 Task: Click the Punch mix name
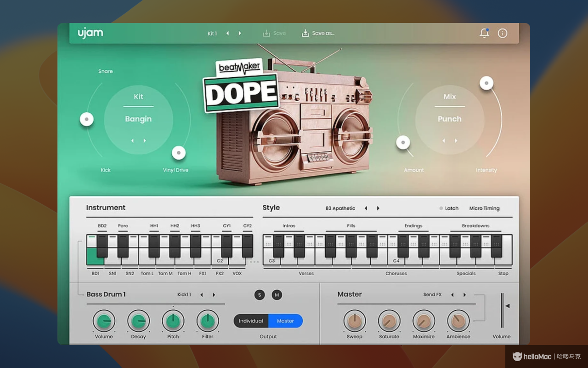[x=450, y=119]
